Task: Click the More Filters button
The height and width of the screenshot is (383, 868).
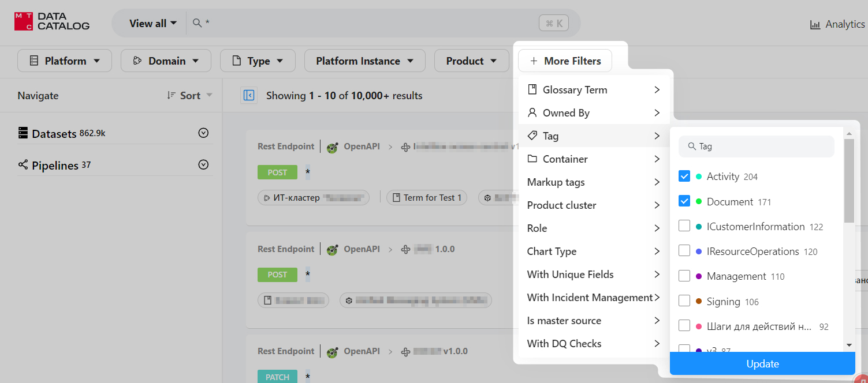Action: coord(565,61)
